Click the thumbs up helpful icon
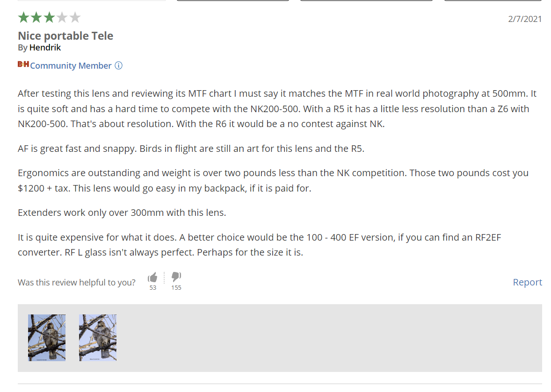This screenshot has height=392, width=551. point(152,278)
